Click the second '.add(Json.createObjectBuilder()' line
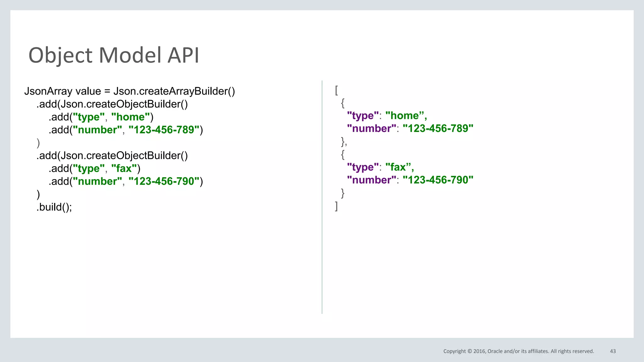The image size is (644, 362). pyautogui.click(x=112, y=156)
